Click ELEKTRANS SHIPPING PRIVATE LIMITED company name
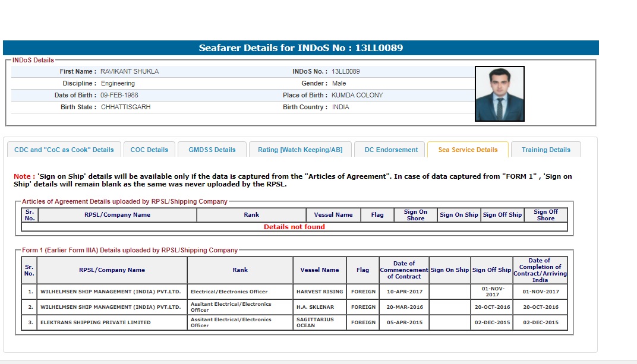 click(x=96, y=322)
